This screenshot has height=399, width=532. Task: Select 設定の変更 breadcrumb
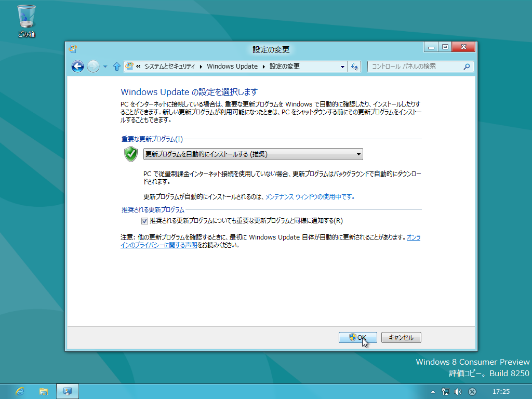[285, 66]
